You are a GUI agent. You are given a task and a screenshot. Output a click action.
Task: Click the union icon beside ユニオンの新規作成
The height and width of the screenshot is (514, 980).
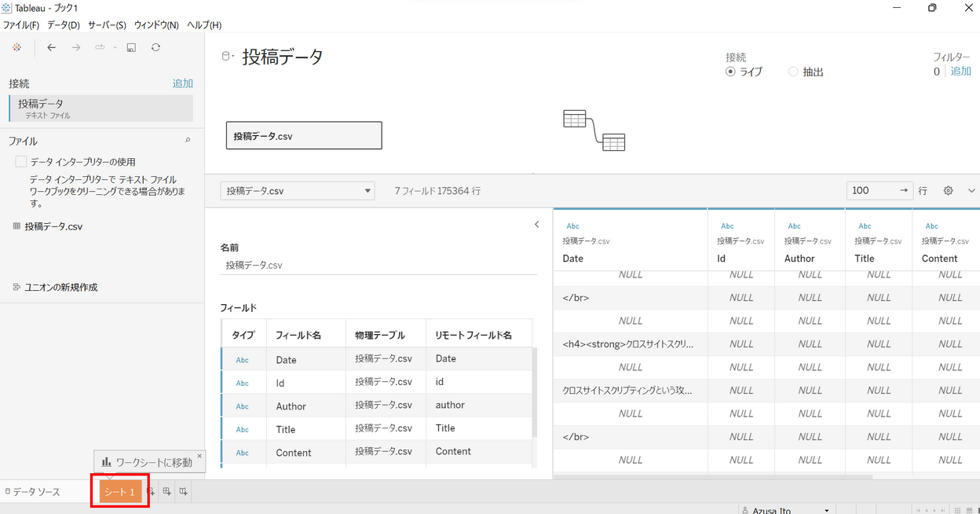(x=16, y=288)
